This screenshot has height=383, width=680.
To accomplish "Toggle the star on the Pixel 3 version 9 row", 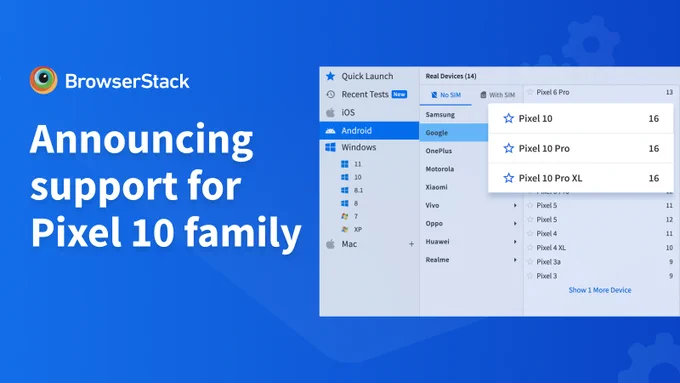I will (530, 276).
